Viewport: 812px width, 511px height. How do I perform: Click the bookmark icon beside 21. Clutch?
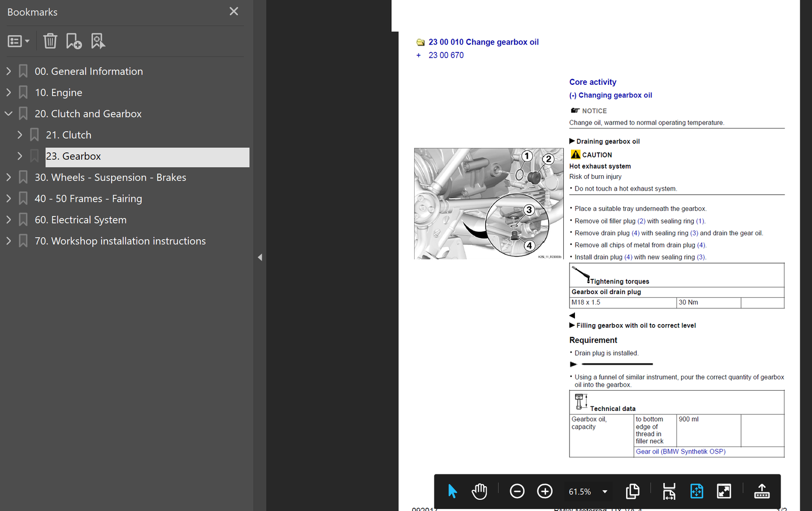point(35,135)
